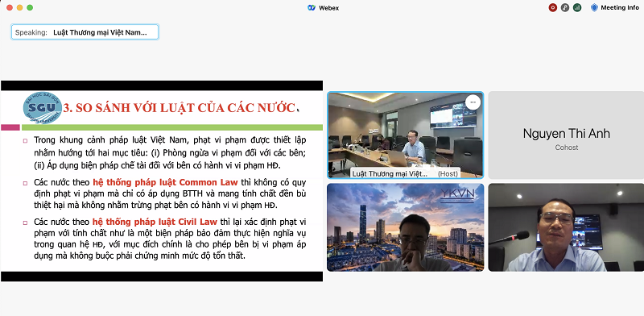Select Nguyen Thi Anh cohost tile
Viewport: 644px width, 316px height.
pyautogui.click(x=566, y=135)
